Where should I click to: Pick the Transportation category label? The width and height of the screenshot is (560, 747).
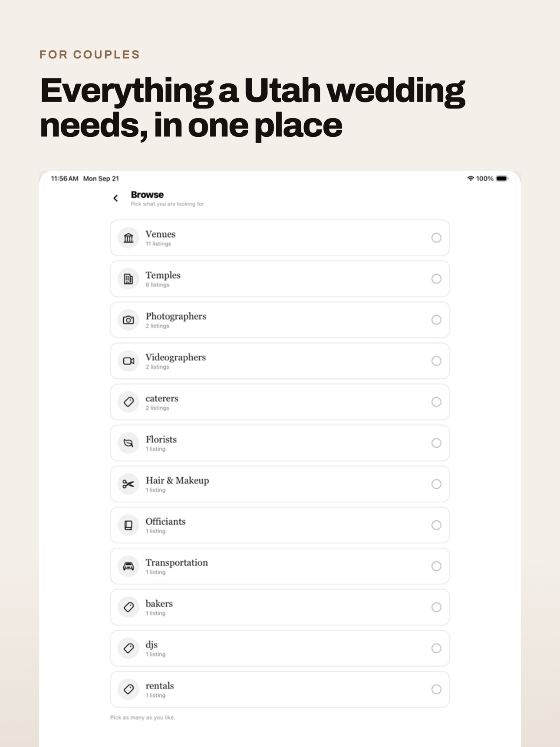click(x=177, y=563)
